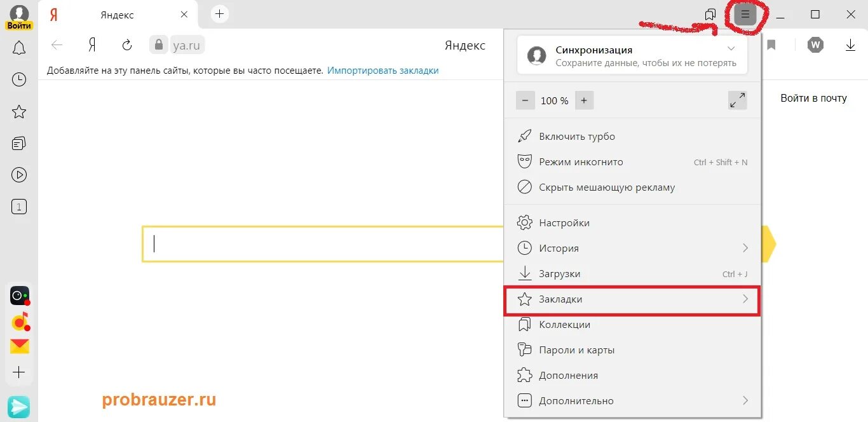Screen dimensions: 868x422
Task: Select Режим инкогнито menu item
Action: pos(632,161)
